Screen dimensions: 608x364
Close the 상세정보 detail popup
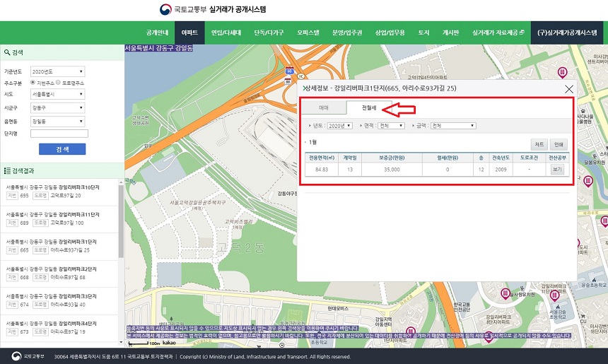tap(569, 89)
